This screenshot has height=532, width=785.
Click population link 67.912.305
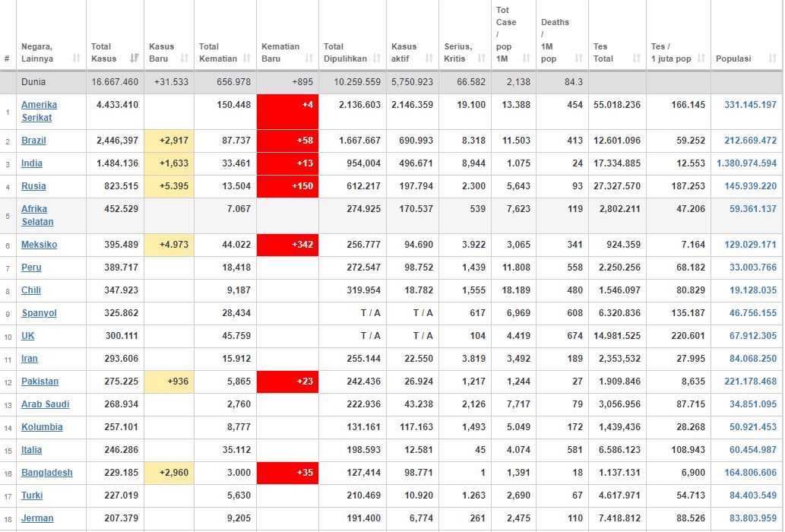(x=753, y=336)
